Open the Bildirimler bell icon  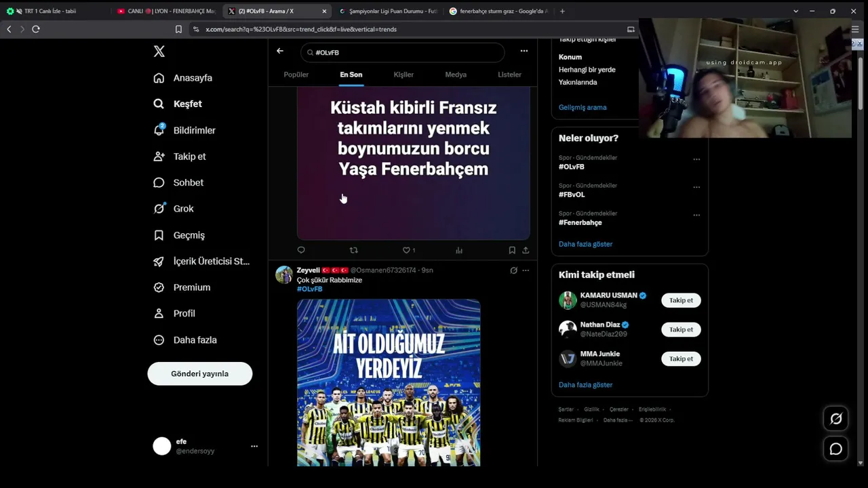pyautogui.click(x=159, y=130)
